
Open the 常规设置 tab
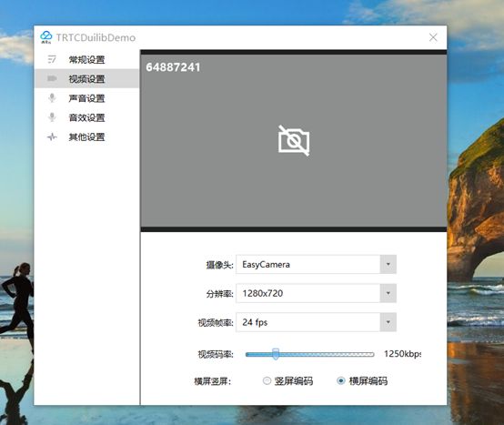pos(86,59)
